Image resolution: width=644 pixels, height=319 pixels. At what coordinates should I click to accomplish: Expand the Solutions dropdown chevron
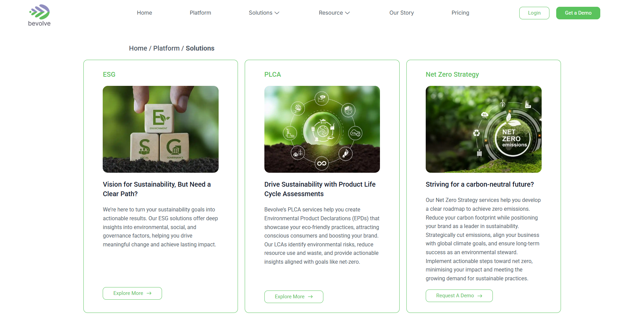[277, 13]
